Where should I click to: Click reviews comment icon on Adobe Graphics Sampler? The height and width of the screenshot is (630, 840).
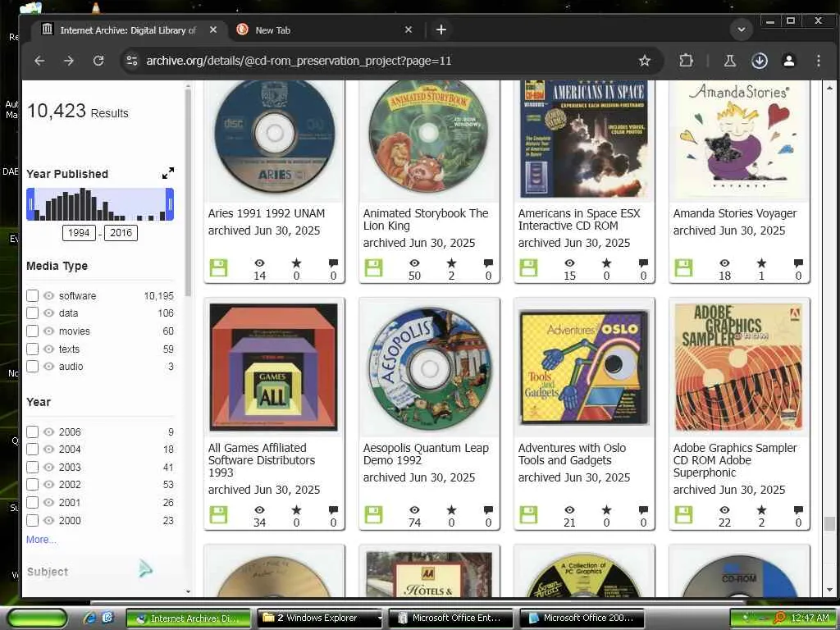pyautogui.click(x=798, y=510)
